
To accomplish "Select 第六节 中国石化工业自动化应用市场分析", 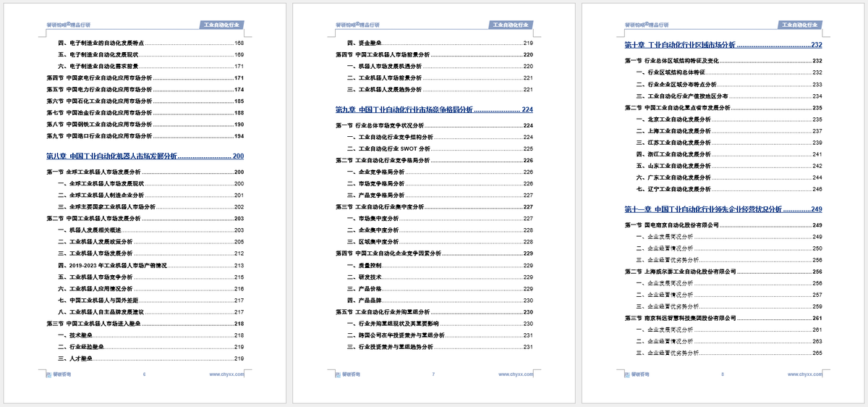I will 145,101.
